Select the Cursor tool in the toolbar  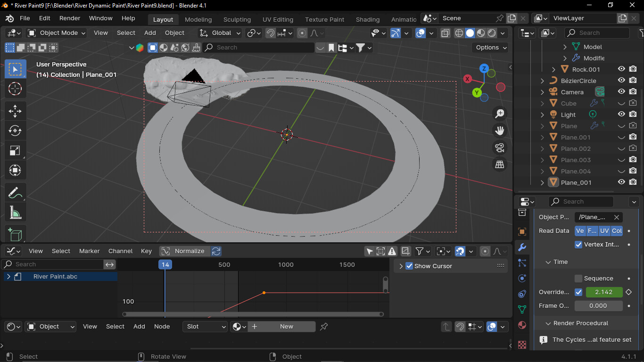(x=15, y=89)
